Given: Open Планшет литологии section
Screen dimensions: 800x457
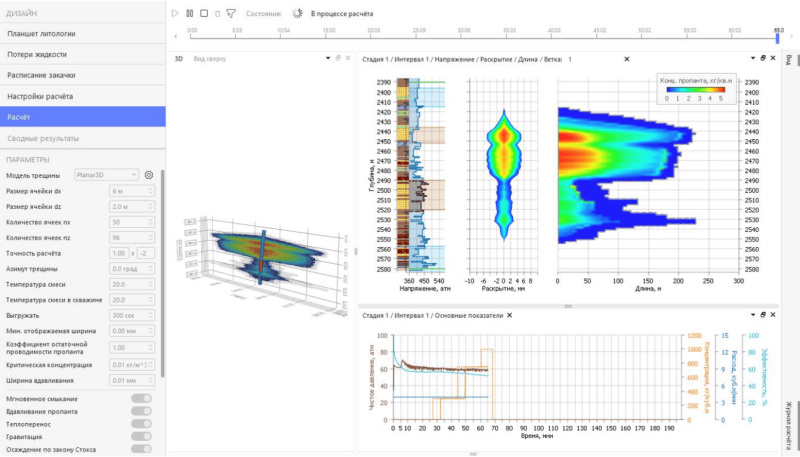Looking at the screenshot, I should coord(82,33).
